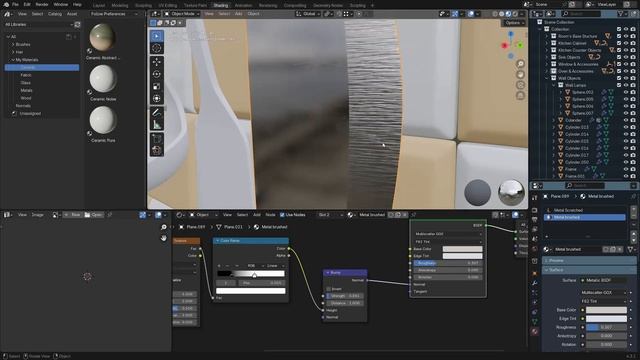The image size is (640, 360).
Task: Click the image editor Open button
Action: 93,215
